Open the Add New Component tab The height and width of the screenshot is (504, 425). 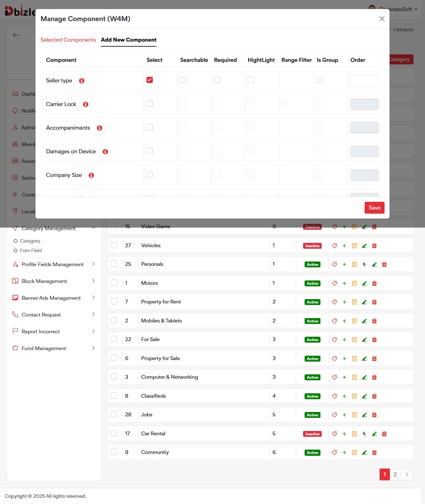(128, 40)
